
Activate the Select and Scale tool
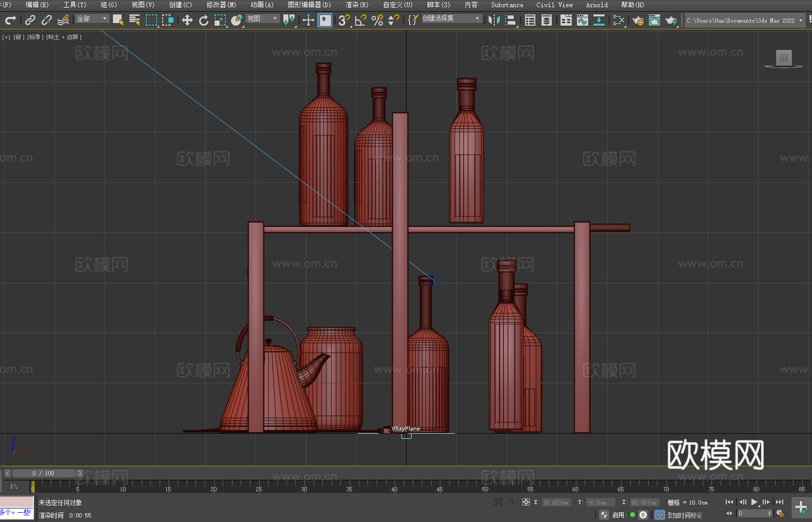[220, 20]
